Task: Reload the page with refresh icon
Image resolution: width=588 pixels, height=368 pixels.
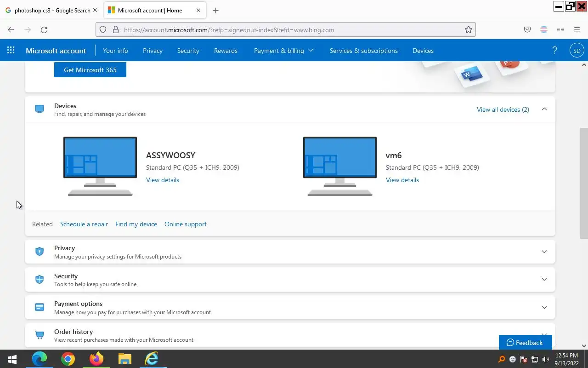Action: pyautogui.click(x=44, y=30)
